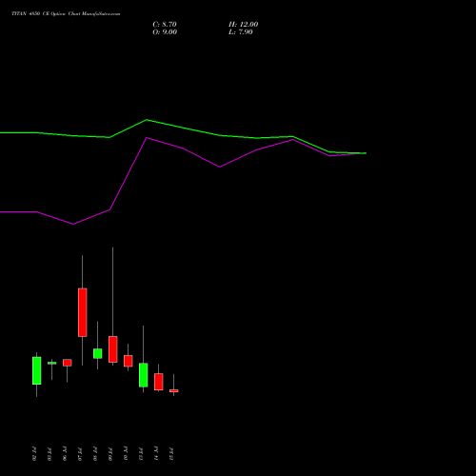Click the 07 Jul date label
Screen dimensions: 476x476
point(80,454)
